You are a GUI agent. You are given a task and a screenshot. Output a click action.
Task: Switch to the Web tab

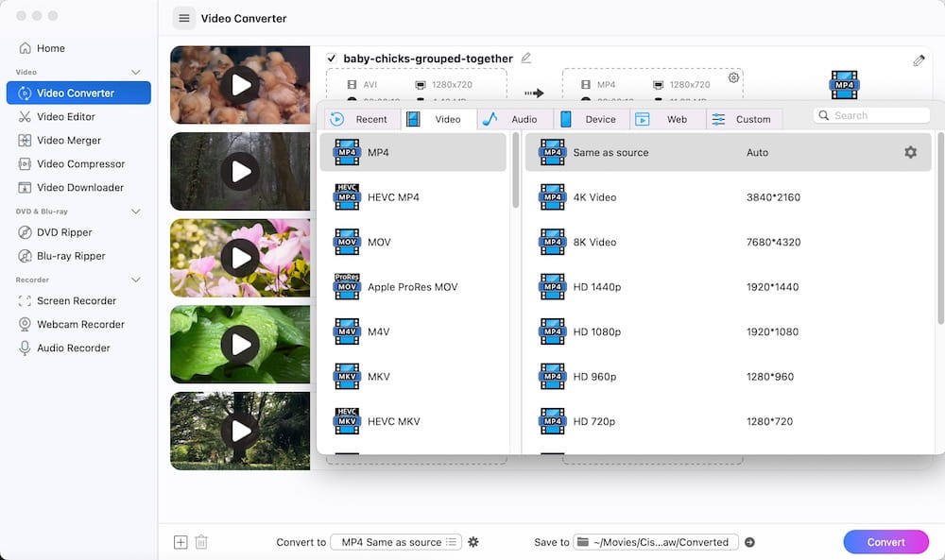[668, 119]
